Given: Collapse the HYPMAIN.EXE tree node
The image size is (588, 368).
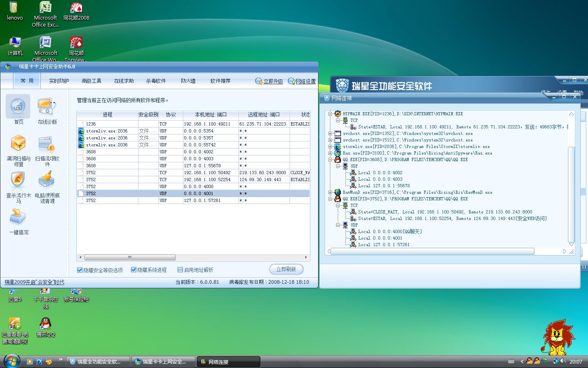Looking at the screenshot, I should (330, 114).
